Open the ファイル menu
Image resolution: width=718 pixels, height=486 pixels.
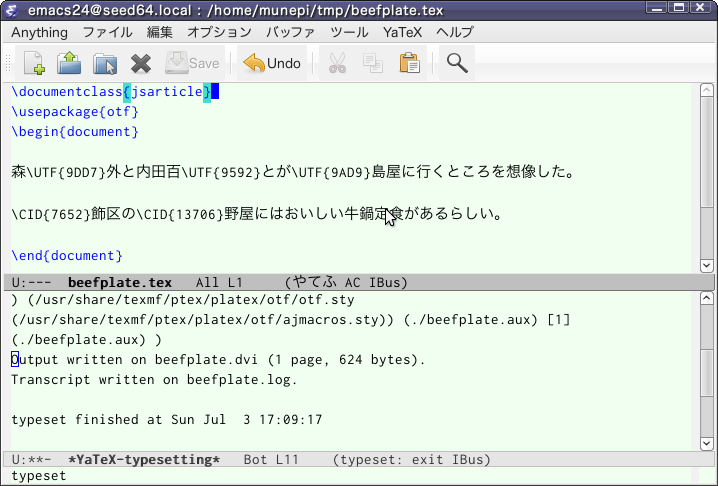pyautogui.click(x=108, y=32)
